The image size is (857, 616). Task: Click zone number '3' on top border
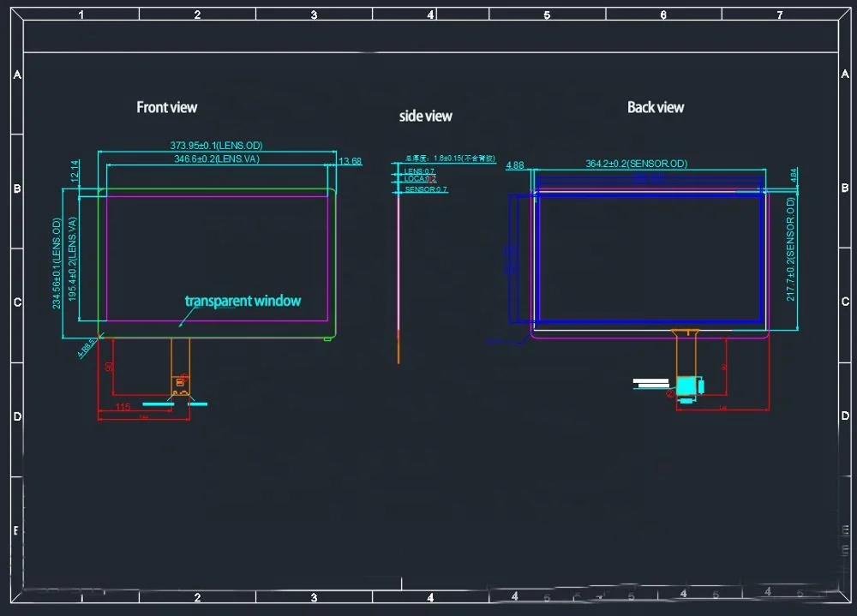pyautogui.click(x=314, y=15)
